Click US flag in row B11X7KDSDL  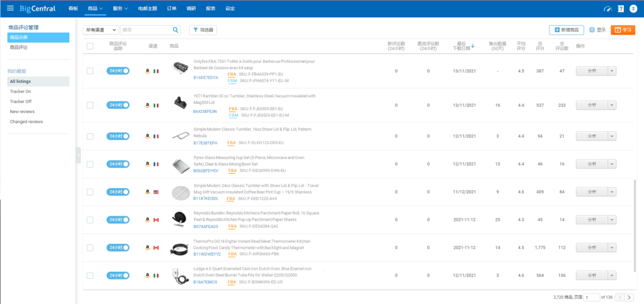click(x=156, y=192)
